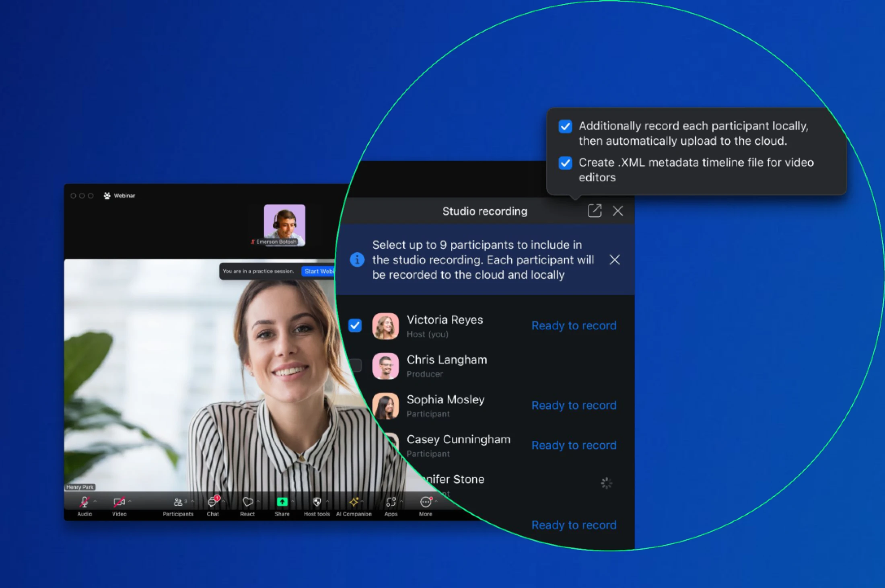
Task: Expand the Audio options caret
Action: pos(95,501)
